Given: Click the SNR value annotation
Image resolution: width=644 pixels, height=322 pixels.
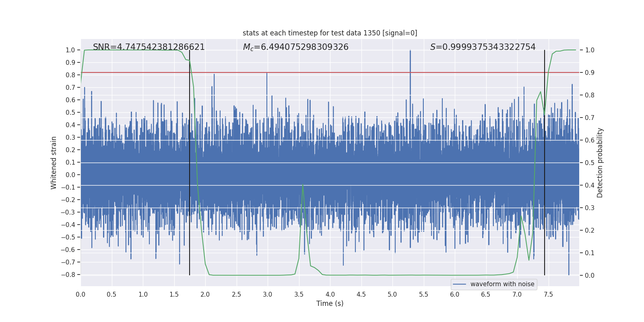Looking at the screenshot, I should point(149,47).
